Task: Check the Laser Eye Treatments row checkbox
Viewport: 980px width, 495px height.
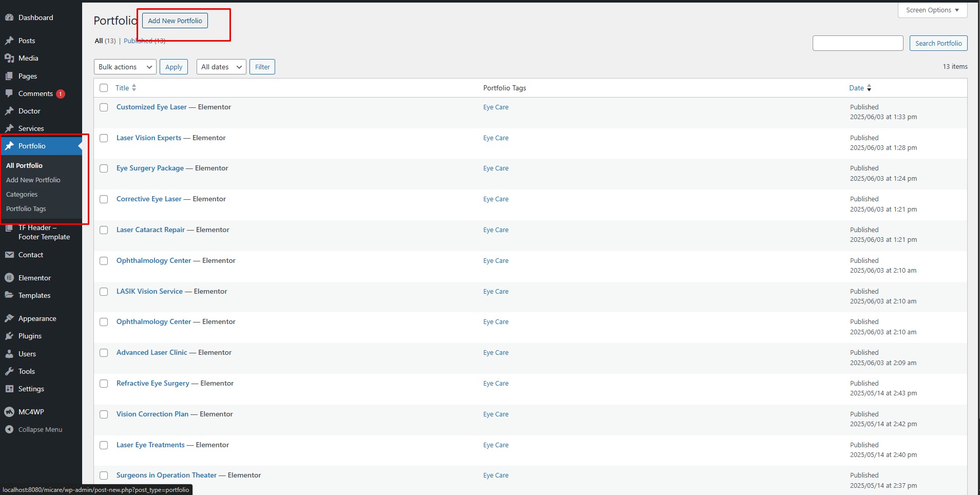Action: [104, 445]
